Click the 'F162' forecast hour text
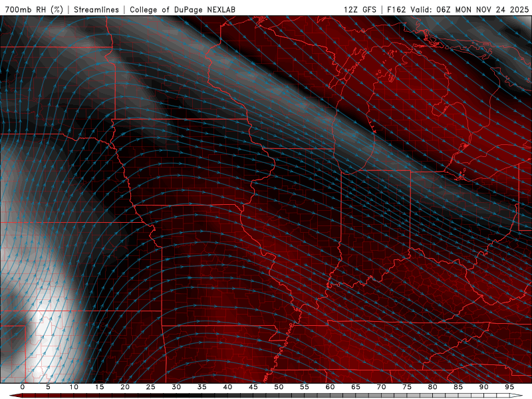Image resolution: width=532 pixels, height=399 pixels. tap(396, 9)
